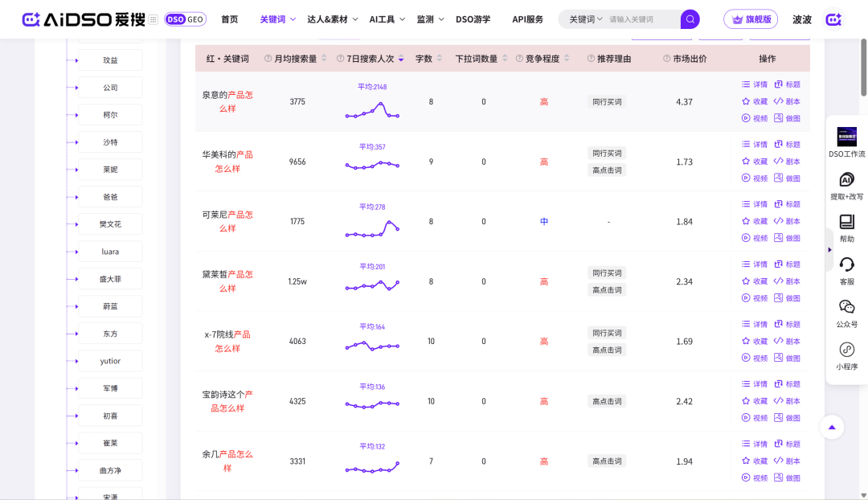
Task: Click the scroll-to-top arrow button
Action: coord(832,427)
